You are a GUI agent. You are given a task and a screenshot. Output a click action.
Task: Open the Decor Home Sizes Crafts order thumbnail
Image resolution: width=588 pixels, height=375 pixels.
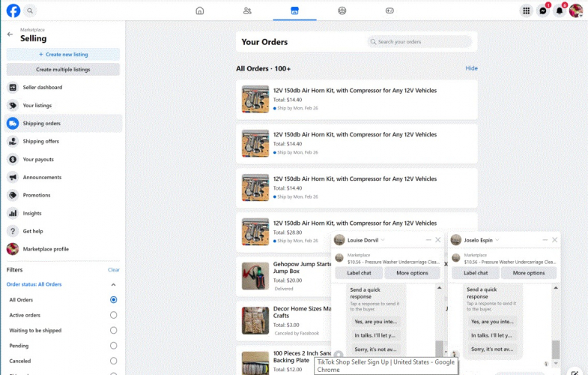pyautogui.click(x=255, y=320)
